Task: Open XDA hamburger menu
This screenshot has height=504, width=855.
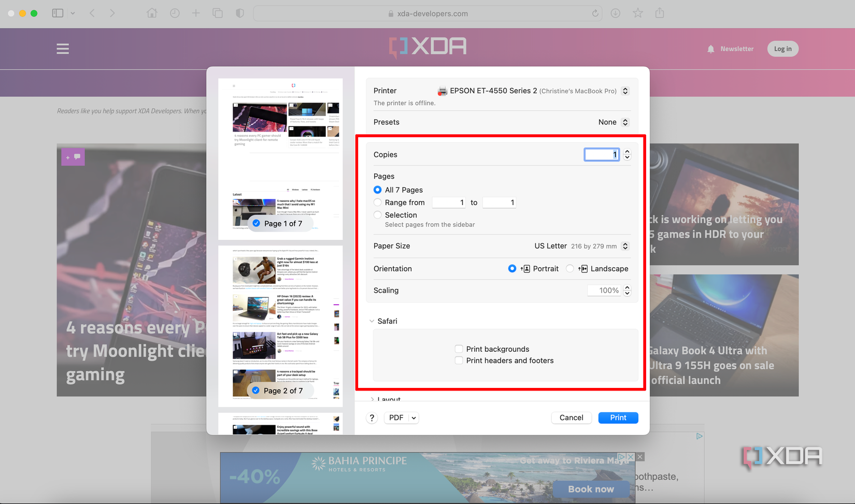Action: click(63, 49)
